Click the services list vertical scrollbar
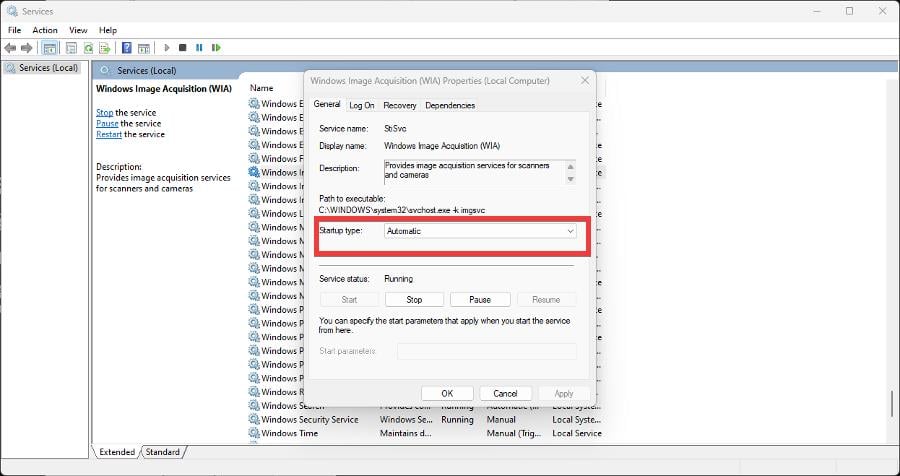 tap(891, 403)
